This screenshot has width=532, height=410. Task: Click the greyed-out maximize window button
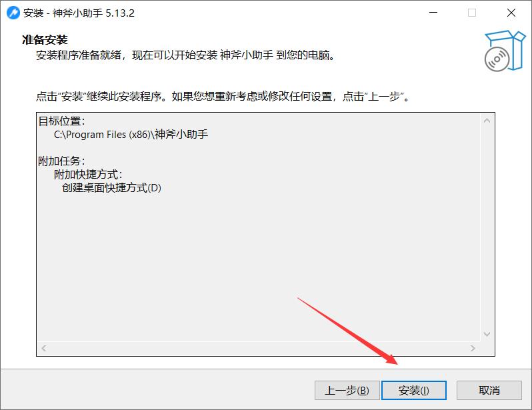[x=472, y=13]
